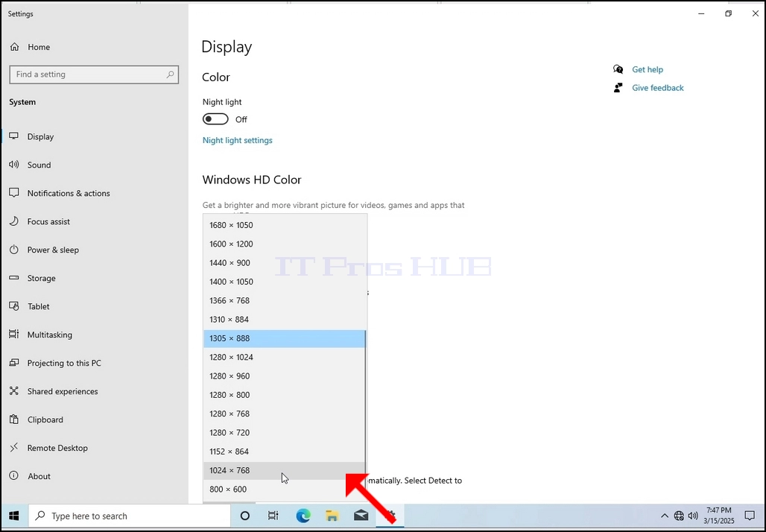Choose 1280 × 768 from the list
Image resolution: width=766 pixels, height=532 pixels.
point(285,414)
